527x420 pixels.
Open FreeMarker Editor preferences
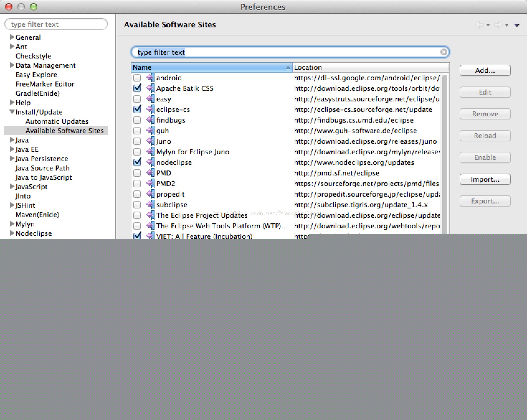pyautogui.click(x=45, y=84)
